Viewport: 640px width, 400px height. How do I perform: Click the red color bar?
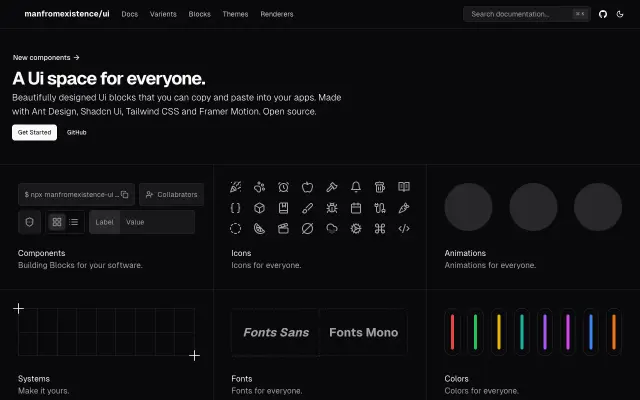(x=452, y=332)
